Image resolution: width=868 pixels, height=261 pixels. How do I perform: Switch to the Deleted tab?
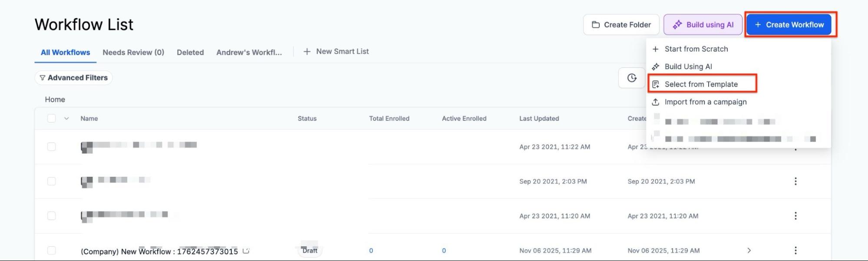tap(190, 53)
